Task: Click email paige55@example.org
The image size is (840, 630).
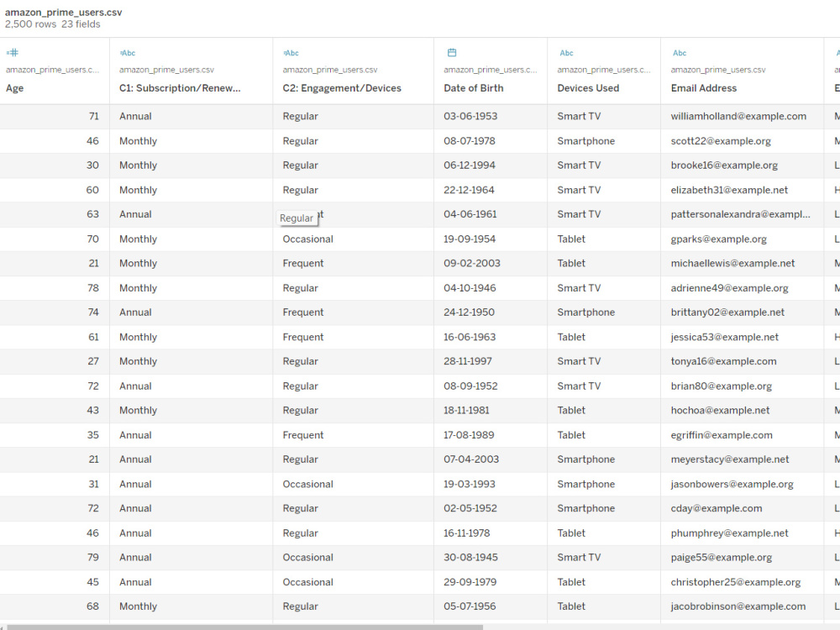Action: (x=722, y=558)
